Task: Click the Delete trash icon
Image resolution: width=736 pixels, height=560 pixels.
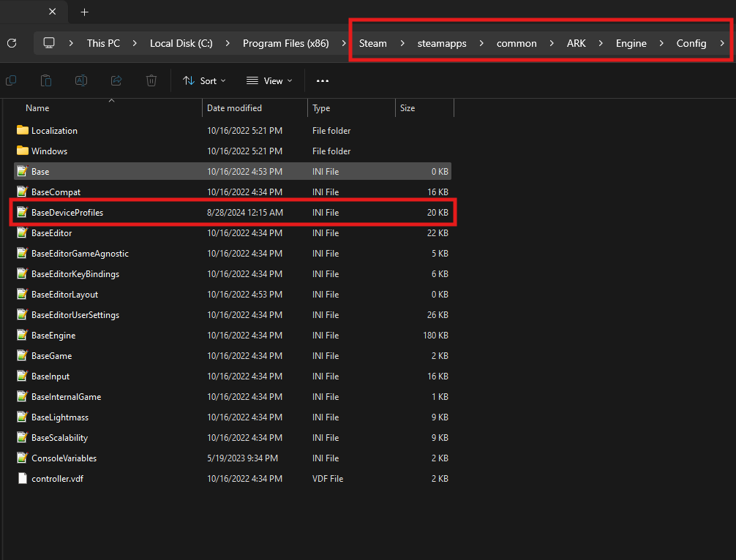Action: click(151, 80)
